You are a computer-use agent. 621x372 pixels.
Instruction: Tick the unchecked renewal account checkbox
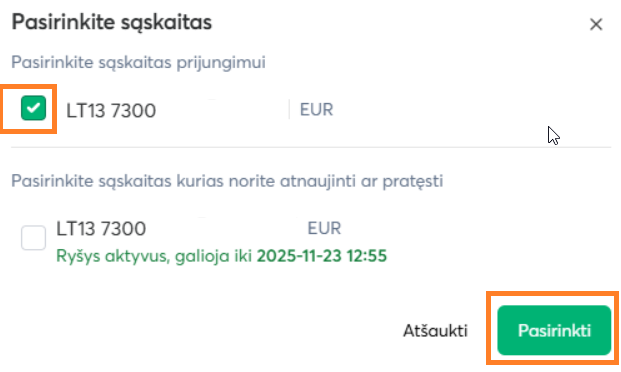[33, 238]
